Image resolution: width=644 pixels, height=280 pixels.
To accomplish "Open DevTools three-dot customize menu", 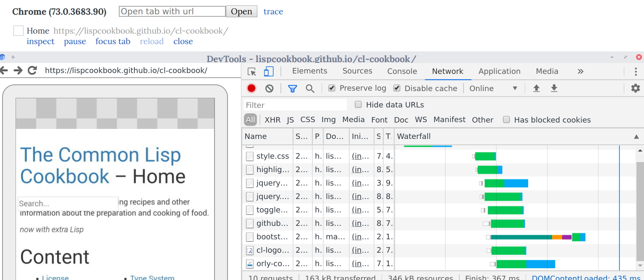I will 636,71.
